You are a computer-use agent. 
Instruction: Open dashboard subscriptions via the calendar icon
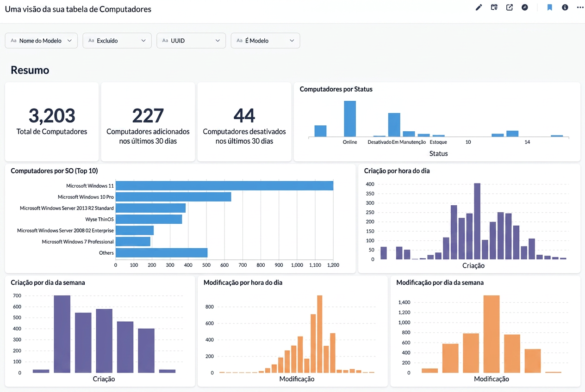494,7
